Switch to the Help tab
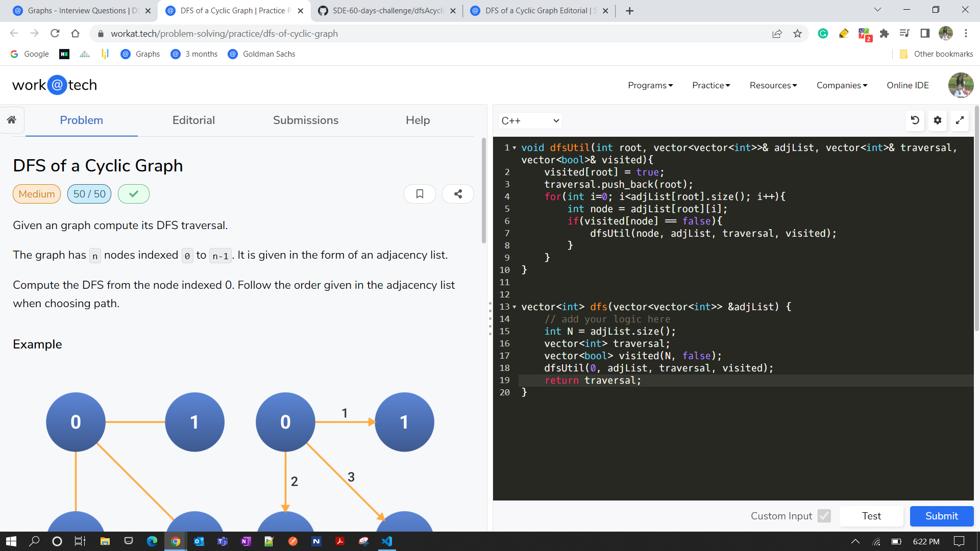 point(418,120)
